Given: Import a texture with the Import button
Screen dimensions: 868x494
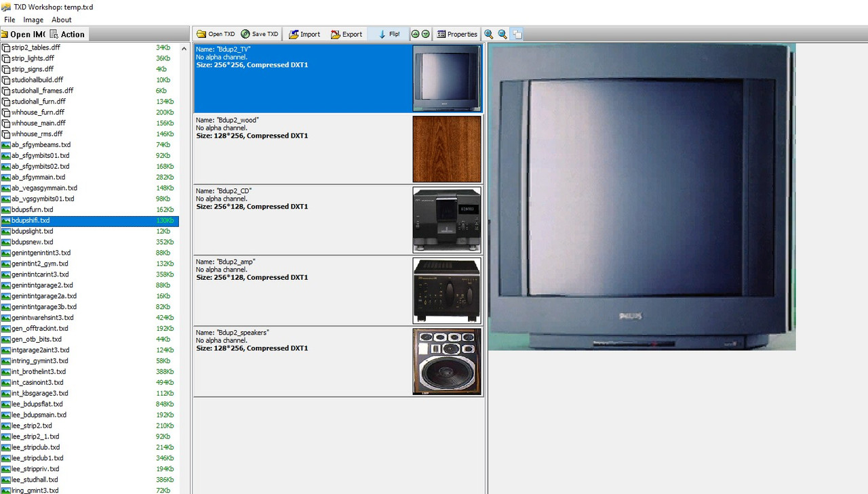Looking at the screenshot, I should pyautogui.click(x=304, y=34).
